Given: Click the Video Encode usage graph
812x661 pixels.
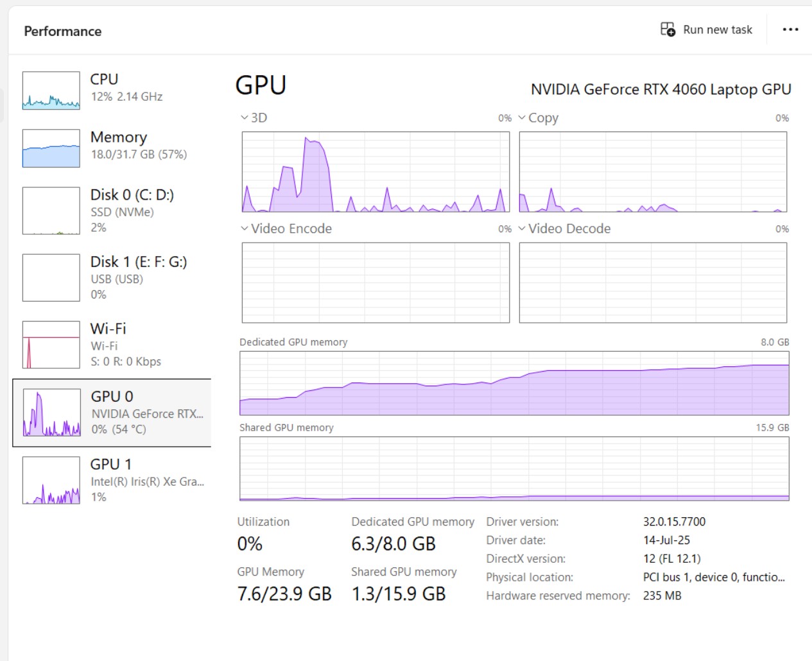Looking at the screenshot, I should (x=376, y=282).
